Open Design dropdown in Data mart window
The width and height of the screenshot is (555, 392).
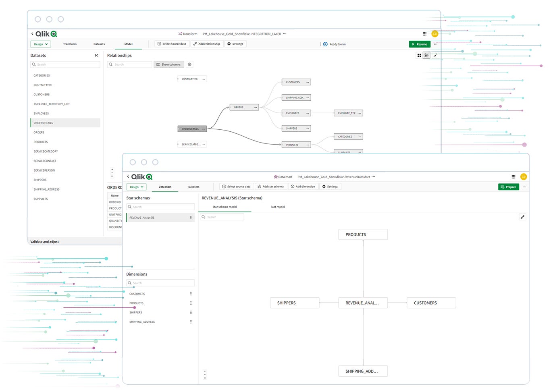136,187
